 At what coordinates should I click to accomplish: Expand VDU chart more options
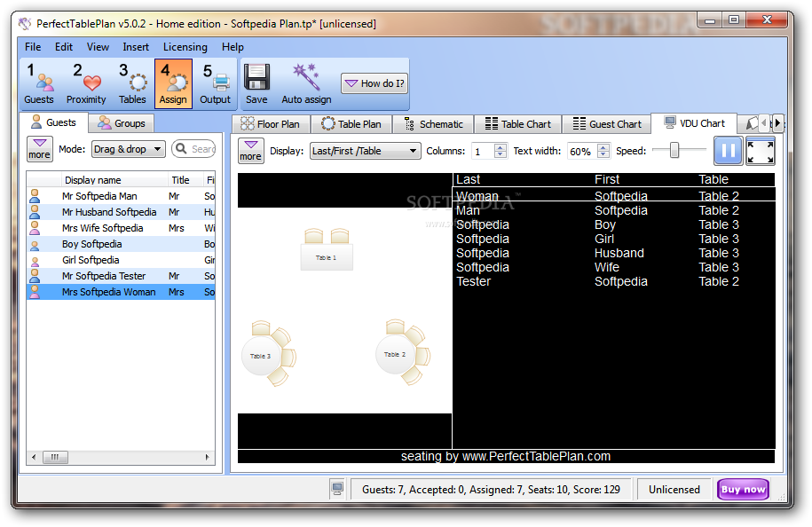(x=250, y=151)
